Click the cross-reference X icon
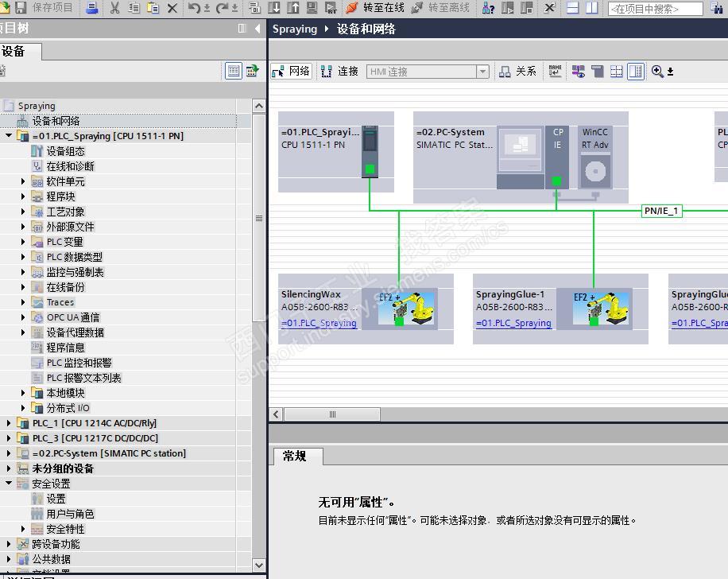The image size is (728, 579). click(549, 8)
